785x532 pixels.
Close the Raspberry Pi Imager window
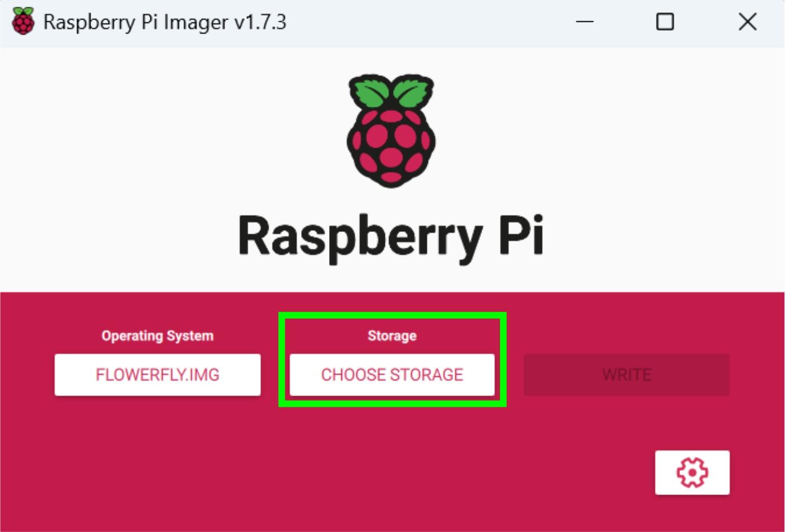(748, 22)
